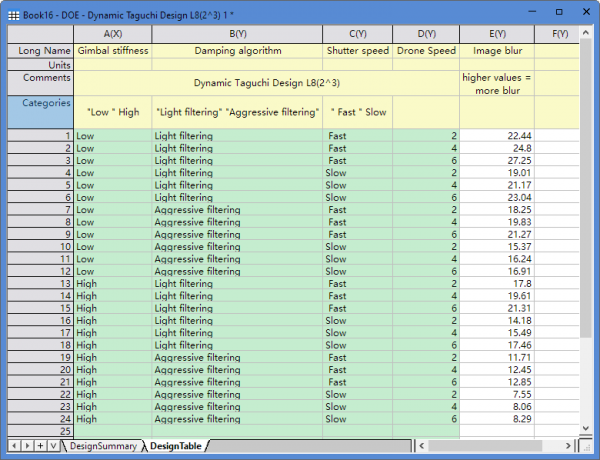The image size is (600, 460).
Task: Click the 'Gimbal stiffness' long name cell
Action: (113, 51)
